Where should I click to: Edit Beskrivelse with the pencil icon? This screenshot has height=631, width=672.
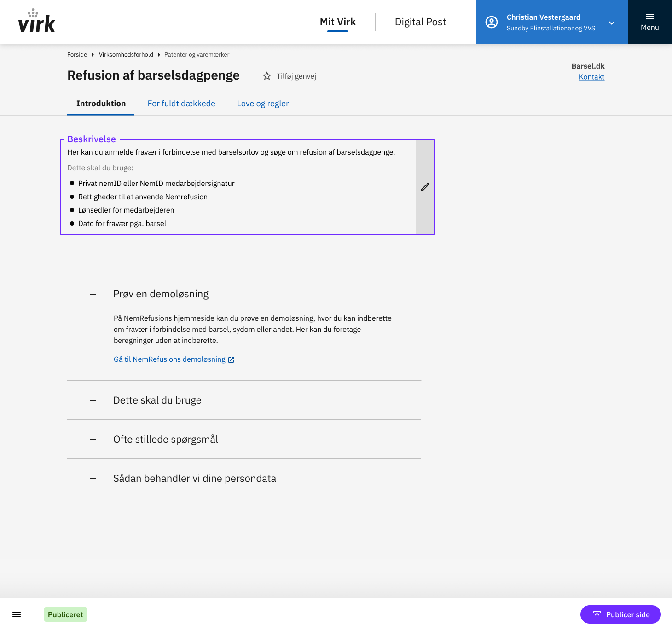coord(425,187)
